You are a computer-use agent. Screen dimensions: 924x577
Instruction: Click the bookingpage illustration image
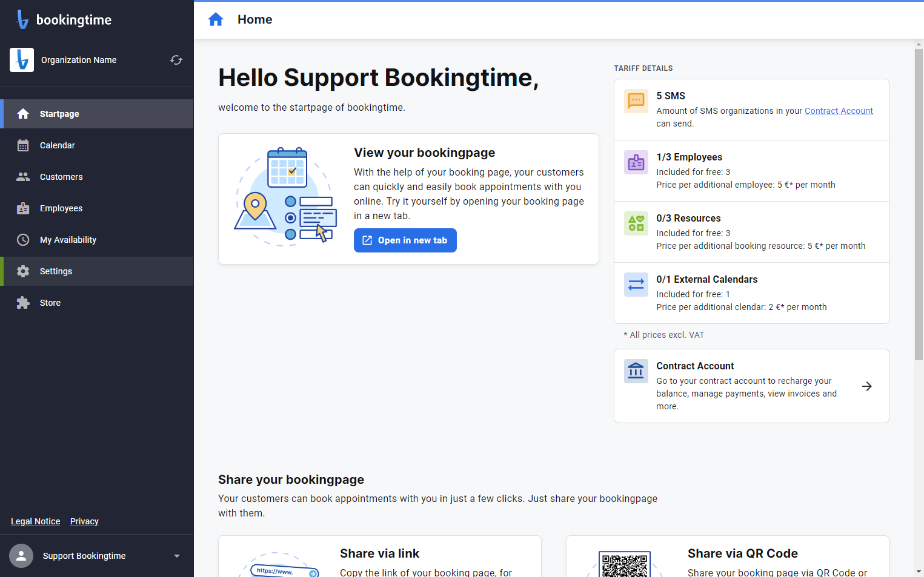tap(285, 197)
